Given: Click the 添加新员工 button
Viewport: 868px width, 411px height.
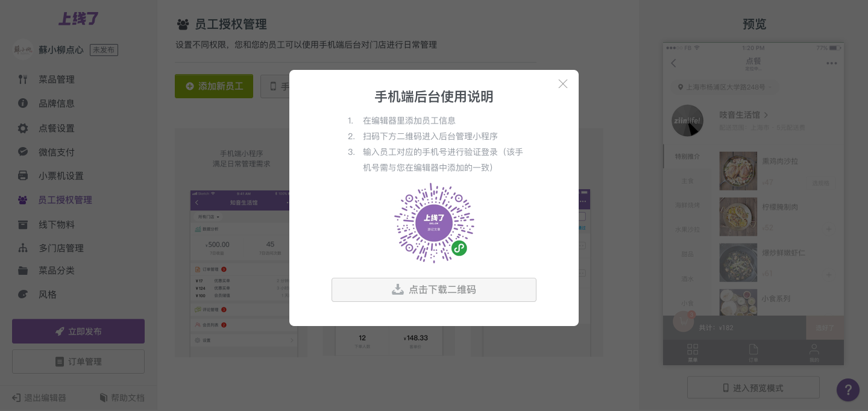Looking at the screenshot, I should coord(214,86).
